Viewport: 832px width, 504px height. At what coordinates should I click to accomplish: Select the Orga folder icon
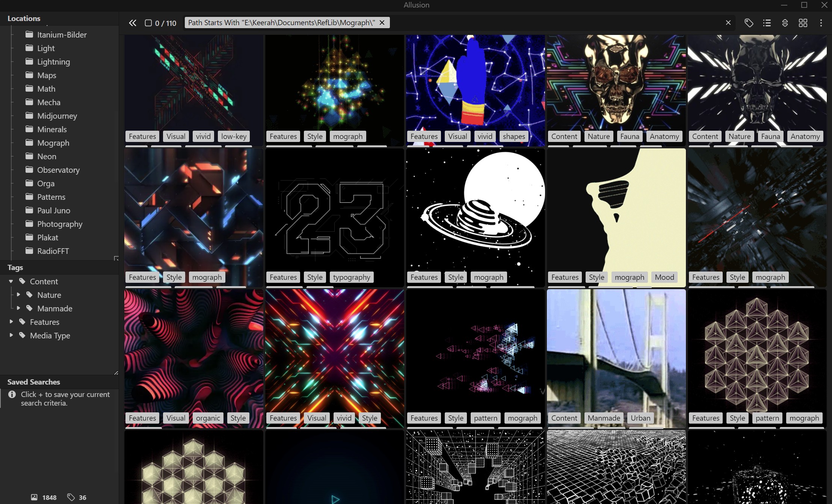[29, 183]
